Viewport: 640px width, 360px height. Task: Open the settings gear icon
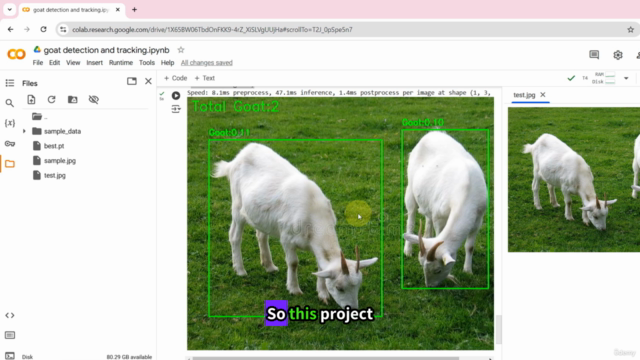(x=618, y=55)
